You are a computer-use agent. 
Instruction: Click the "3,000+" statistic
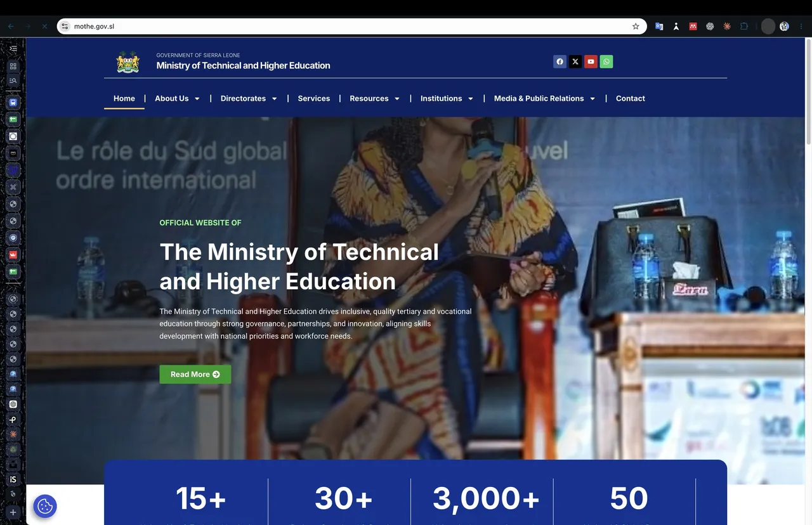[487, 498]
